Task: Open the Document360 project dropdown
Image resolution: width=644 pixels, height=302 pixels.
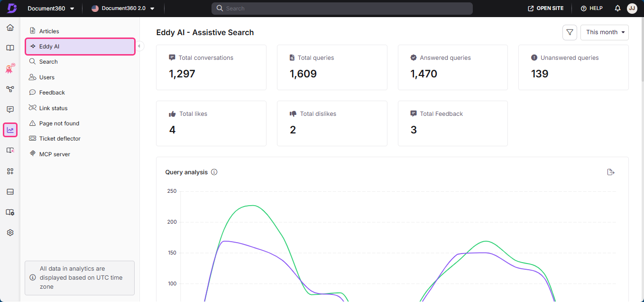Action: pos(51,9)
